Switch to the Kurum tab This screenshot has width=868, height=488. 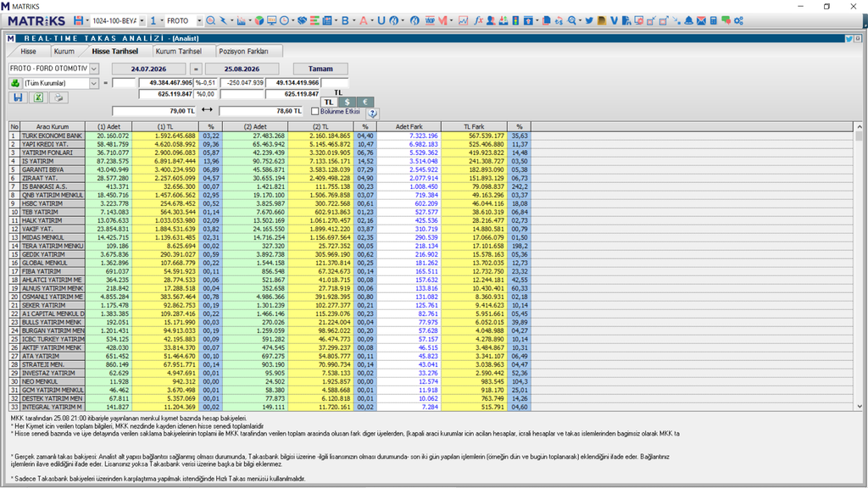coord(64,51)
